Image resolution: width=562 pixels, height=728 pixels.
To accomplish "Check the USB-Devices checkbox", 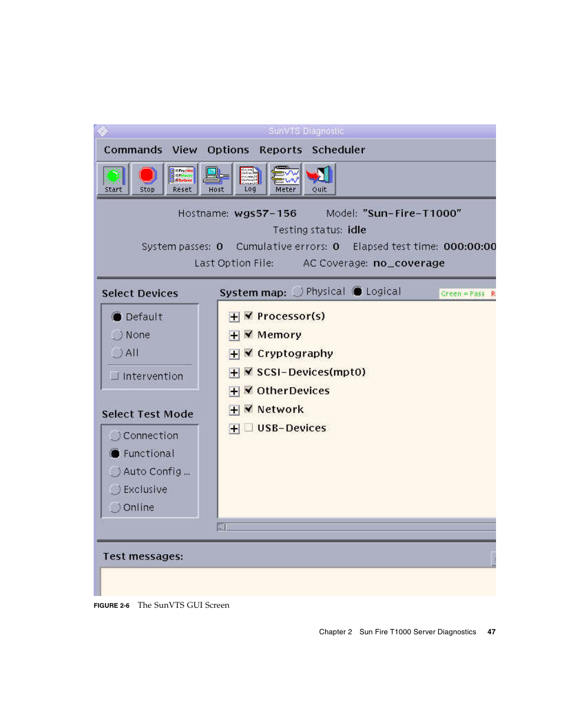I will coord(249,427).
